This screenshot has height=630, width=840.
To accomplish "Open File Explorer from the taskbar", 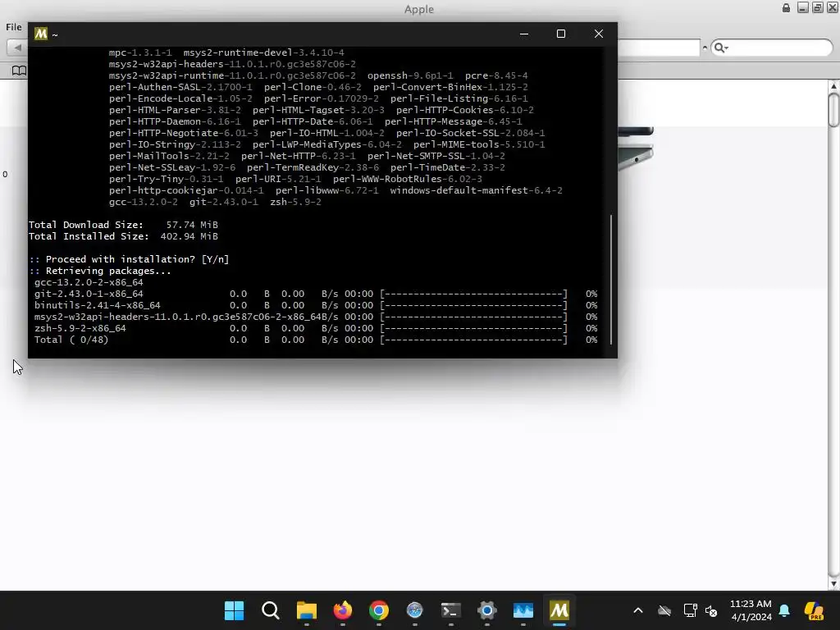I will coord(307,610).
